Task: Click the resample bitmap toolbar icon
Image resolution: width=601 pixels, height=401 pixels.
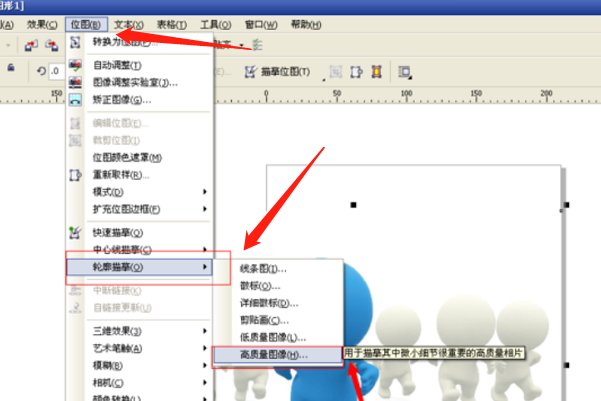Action: 356,72
